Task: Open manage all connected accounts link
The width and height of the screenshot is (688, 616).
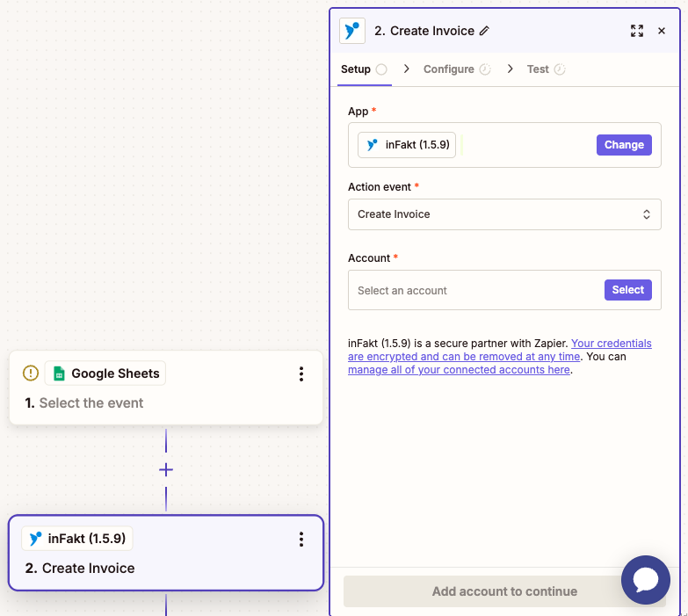Action: (x=459, y=370)
